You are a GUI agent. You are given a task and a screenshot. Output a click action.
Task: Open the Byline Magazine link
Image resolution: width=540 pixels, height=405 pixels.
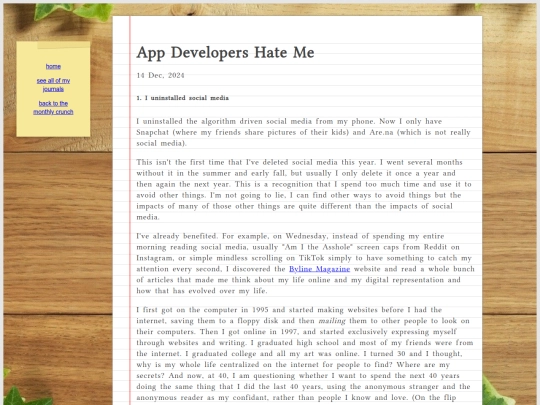(319, 269)
